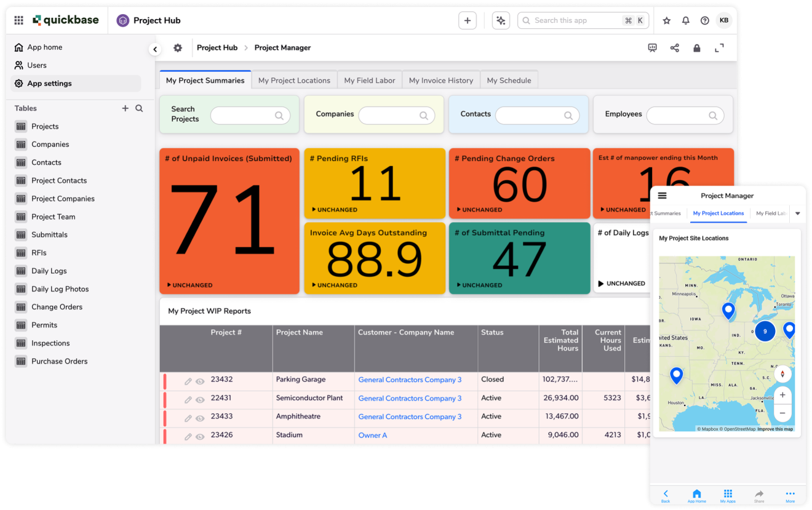Open General Contractors Company 3 link
Viewport: 812px width, 510px height.
tap(410, 380)
